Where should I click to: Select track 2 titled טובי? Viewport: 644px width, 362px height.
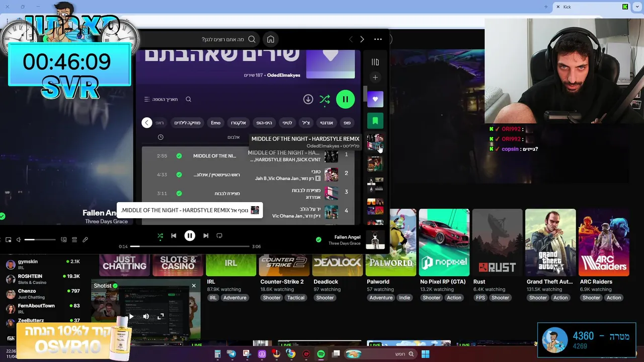tap(316, 171)
